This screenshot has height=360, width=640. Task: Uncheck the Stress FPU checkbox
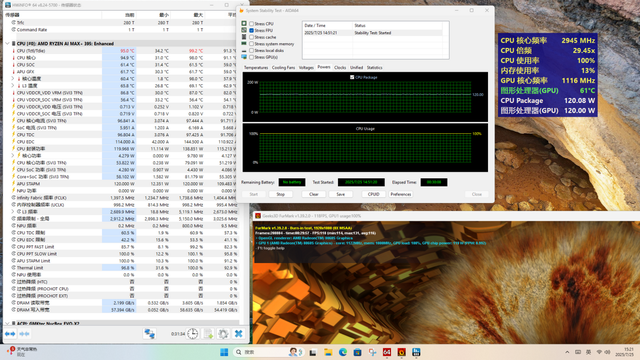point(251,30)
